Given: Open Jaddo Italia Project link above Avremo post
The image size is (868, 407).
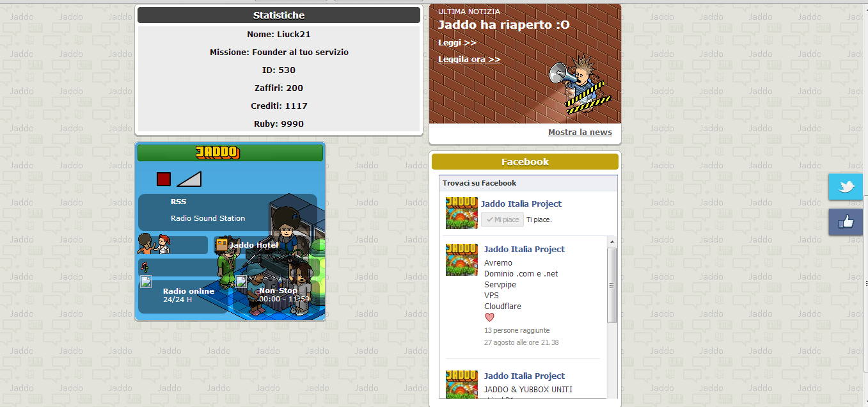Looking at the screenshot, I should [525, 249].
